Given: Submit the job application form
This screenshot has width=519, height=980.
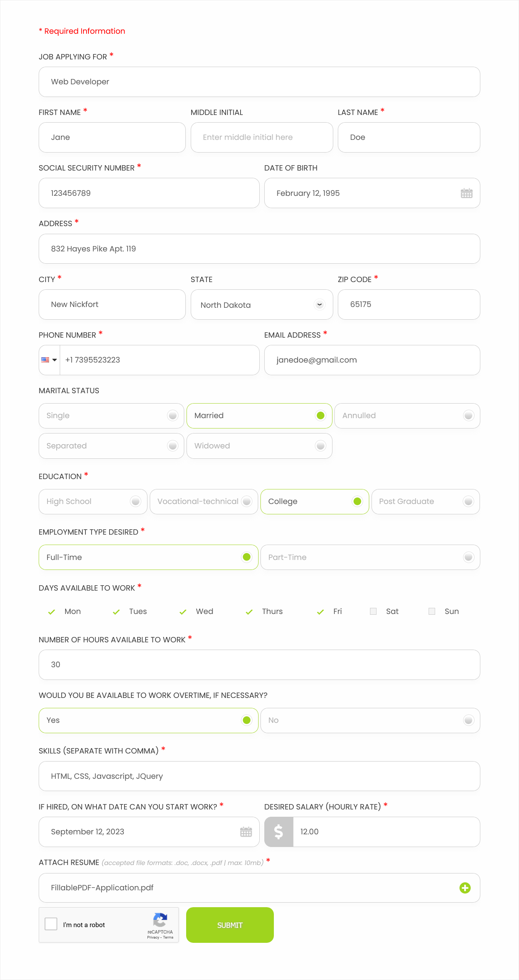Looking at the screenshot, I should coord(230,925).
